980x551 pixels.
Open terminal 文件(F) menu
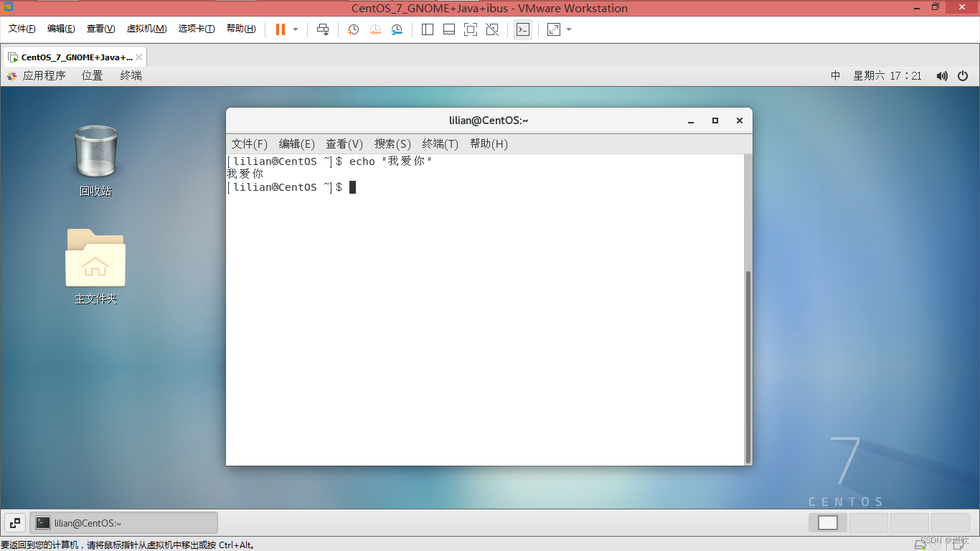(250, 143)
